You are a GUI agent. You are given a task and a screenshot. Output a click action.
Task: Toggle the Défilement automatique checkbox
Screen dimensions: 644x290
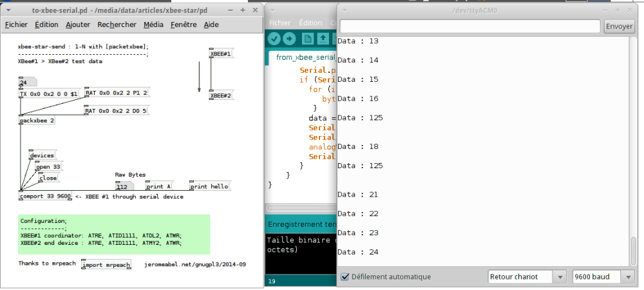[x=345, y=277]
